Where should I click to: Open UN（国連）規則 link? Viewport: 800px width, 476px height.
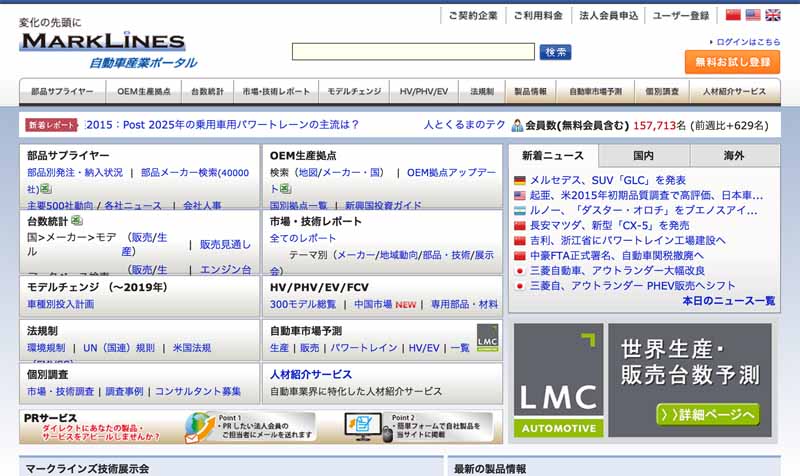click(118, 347)
